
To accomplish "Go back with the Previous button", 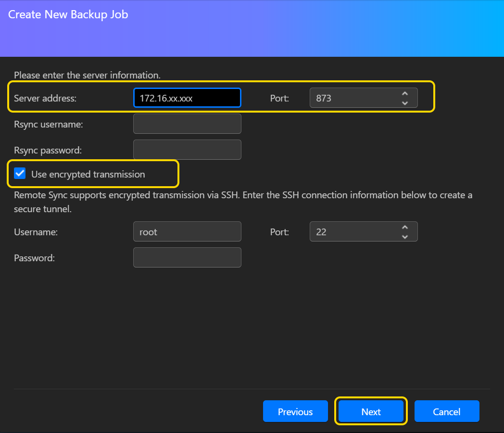I will [295, 411].
